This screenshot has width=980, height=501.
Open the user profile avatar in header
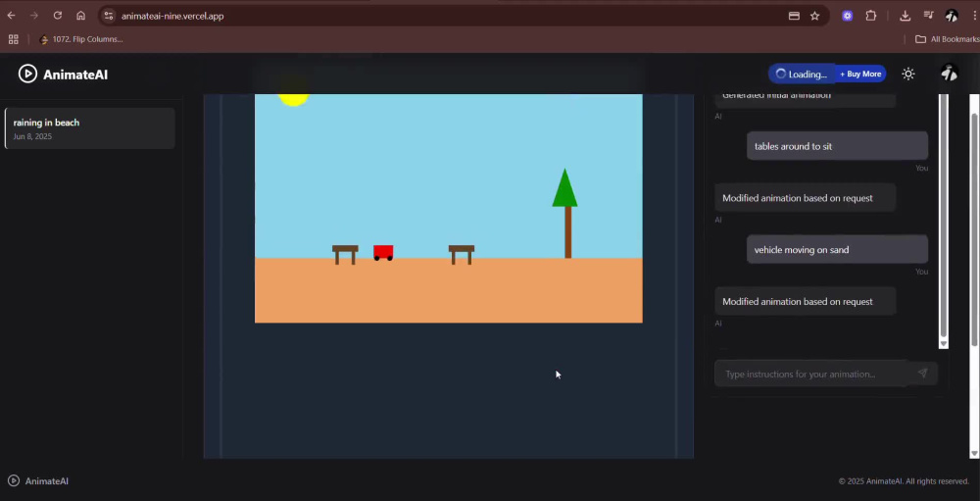click(x=950, y=74)
